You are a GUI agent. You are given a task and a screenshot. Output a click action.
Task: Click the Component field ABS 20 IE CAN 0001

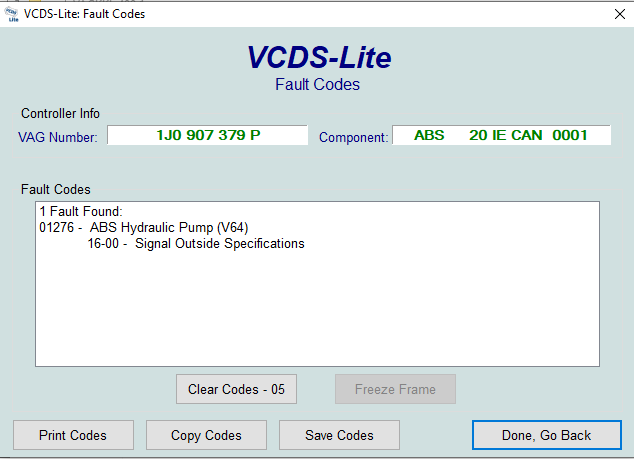click(501, 135)
